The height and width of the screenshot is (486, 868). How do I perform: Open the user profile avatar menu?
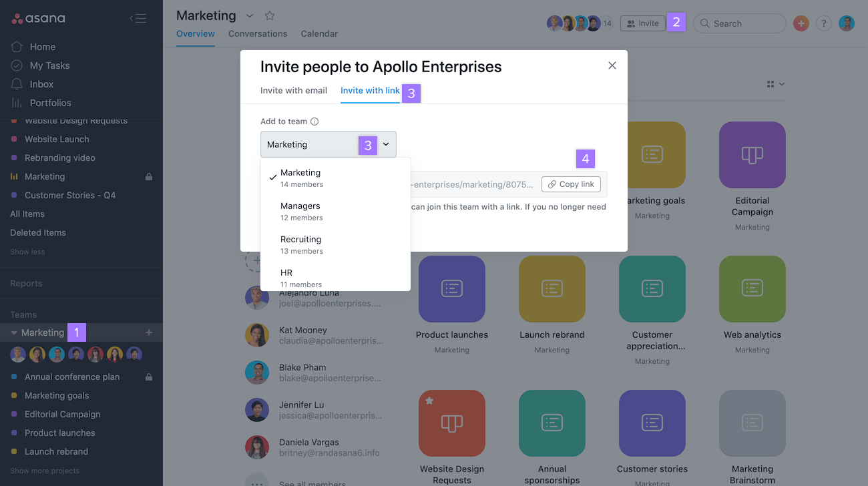pos(847,23)
